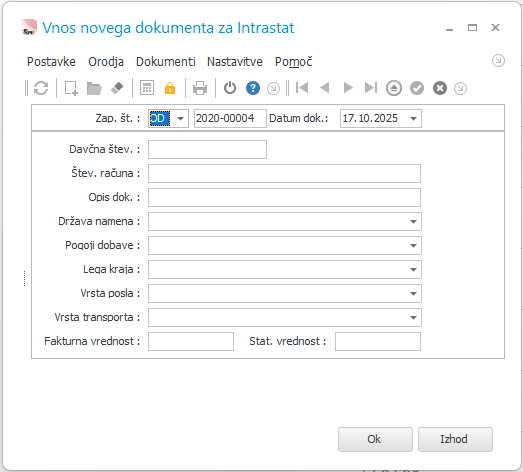Go to the last record arrow
523x472 pixels.
tap(371, 88)
